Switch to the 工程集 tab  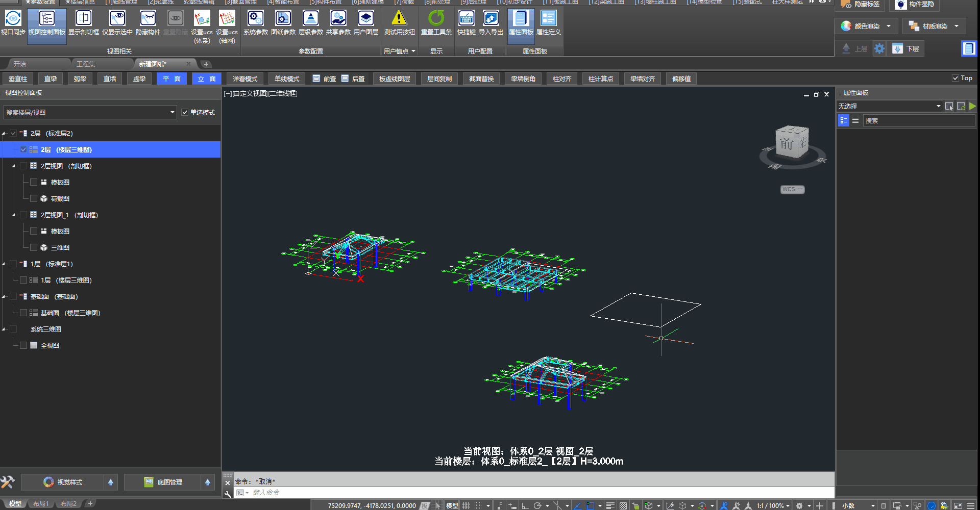(86, 64)
